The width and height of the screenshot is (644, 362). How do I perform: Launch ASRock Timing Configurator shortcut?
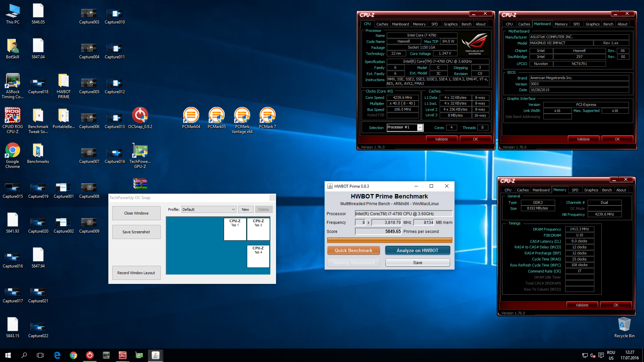tap(13, 86)
